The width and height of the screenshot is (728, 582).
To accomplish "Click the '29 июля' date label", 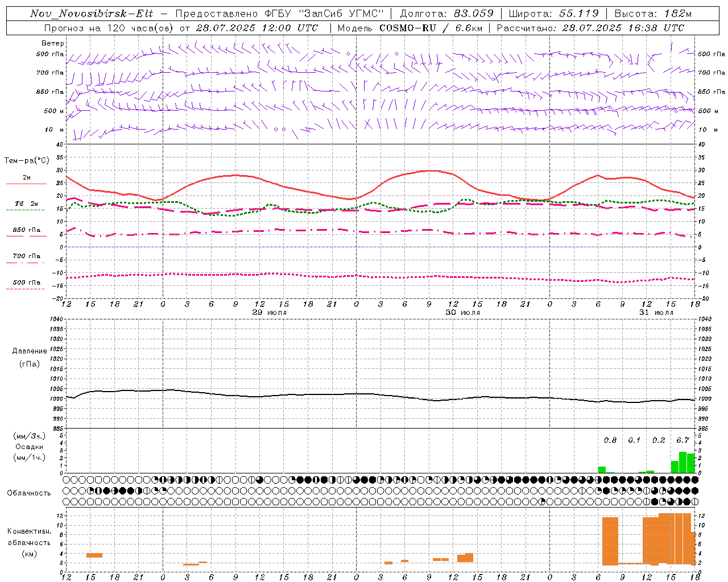I will pos(270,313).
